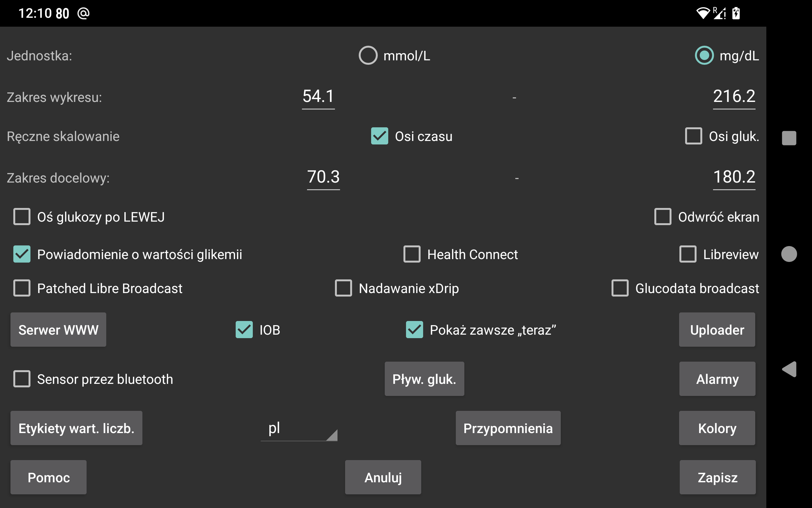Tap the battery charging status icon
812x508 pixels.
pyautogui.click(x=736, y=13)
